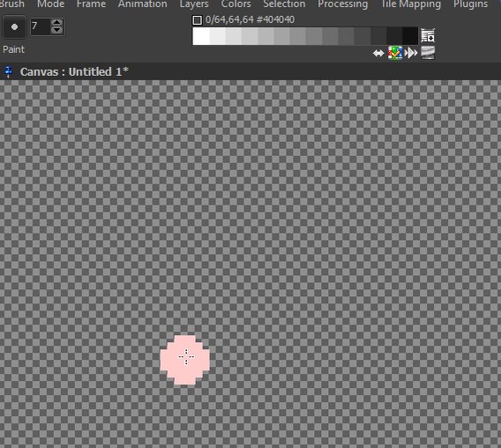Click the colorful checkmark palette icon

pyautogui.click(x=395, y=53)
